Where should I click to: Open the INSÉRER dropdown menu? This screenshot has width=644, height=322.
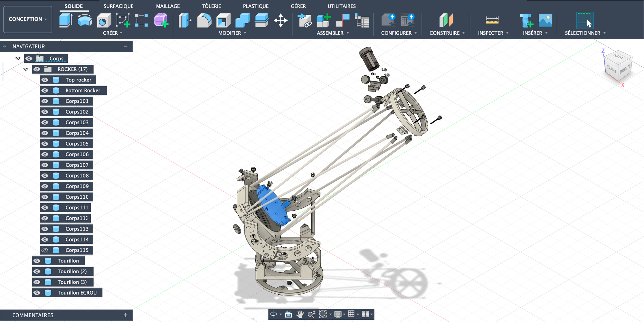click(535, 33)
